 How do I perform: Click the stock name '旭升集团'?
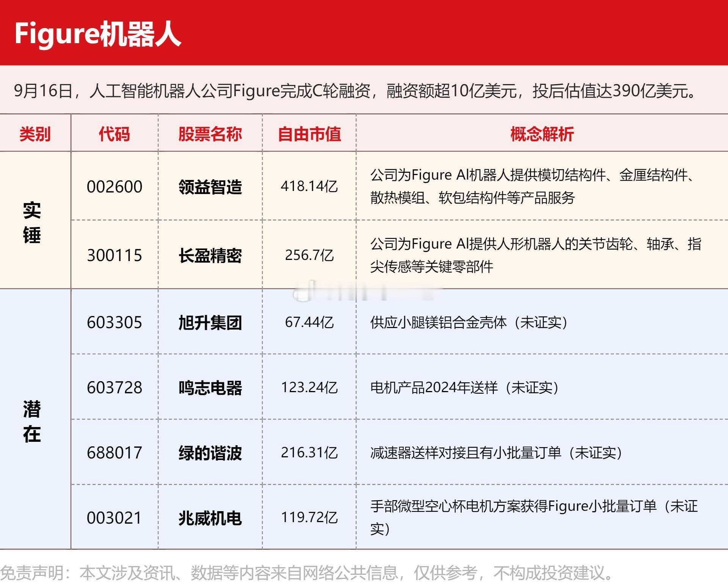210,323
